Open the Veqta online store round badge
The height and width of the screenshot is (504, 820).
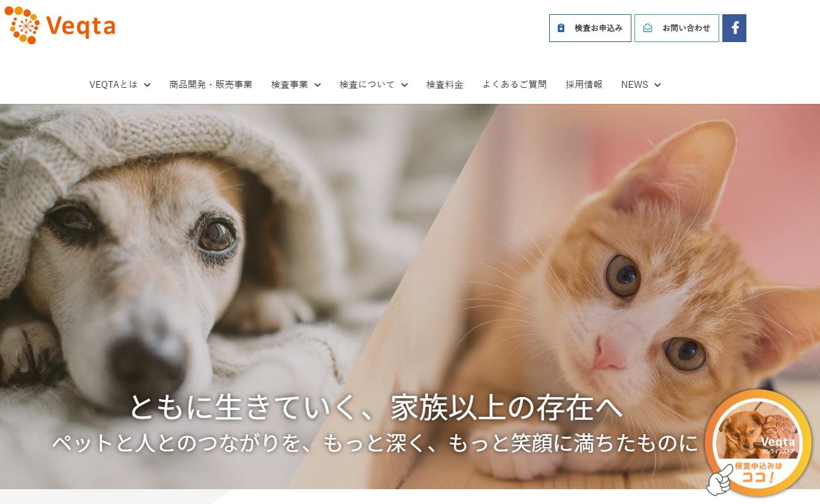(758, 443)
